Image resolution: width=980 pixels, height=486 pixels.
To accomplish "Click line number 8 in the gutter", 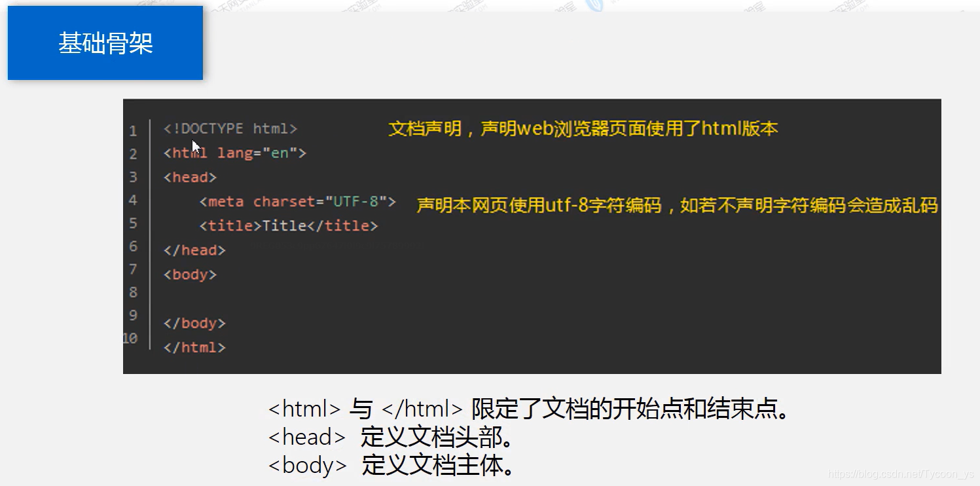I will pos(133,292).
